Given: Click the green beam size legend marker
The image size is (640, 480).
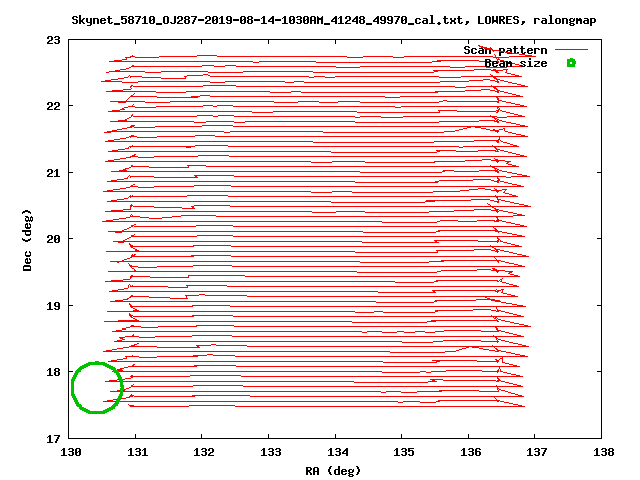Looking at the screenshot, I should pos(571,63).
